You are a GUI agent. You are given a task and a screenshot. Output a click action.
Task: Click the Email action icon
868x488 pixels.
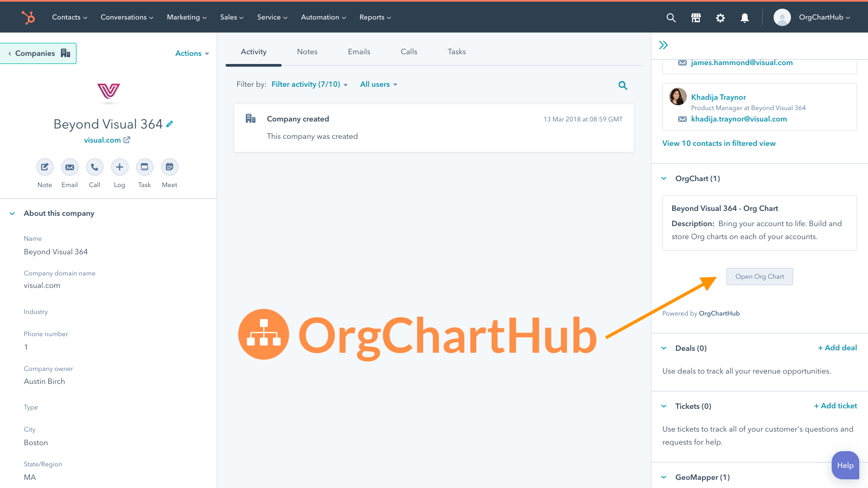70,167
